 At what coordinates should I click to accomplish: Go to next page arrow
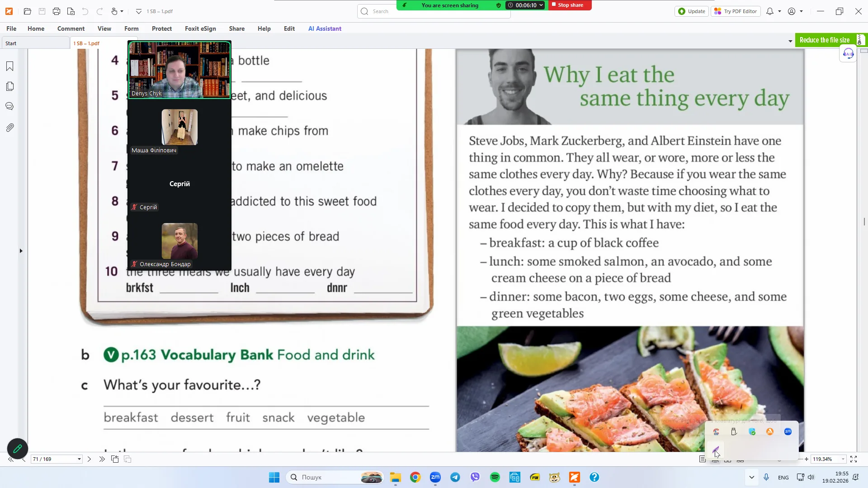pyautogui.click(x=89, y=459)
